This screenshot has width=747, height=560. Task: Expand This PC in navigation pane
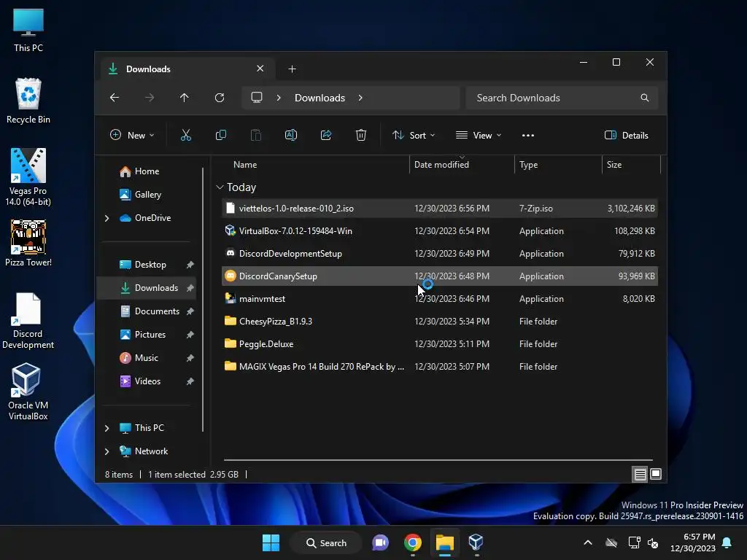pos(107,428)
